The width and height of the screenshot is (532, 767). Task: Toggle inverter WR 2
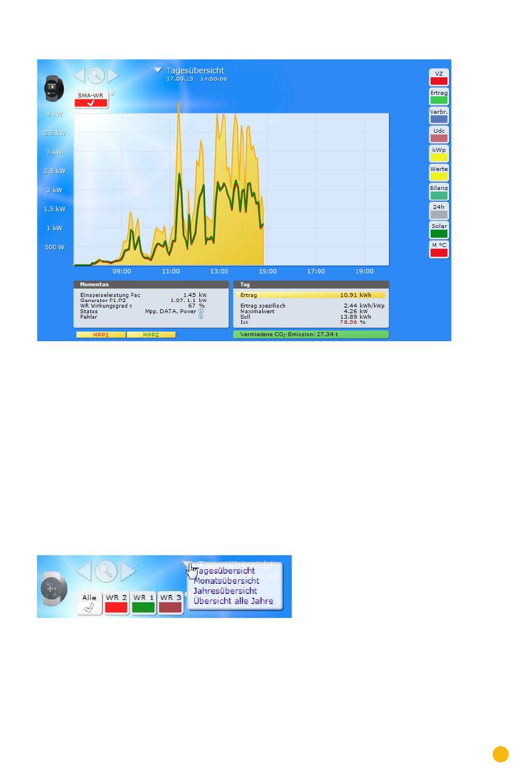pyautogui.click(x=116, y=603)
